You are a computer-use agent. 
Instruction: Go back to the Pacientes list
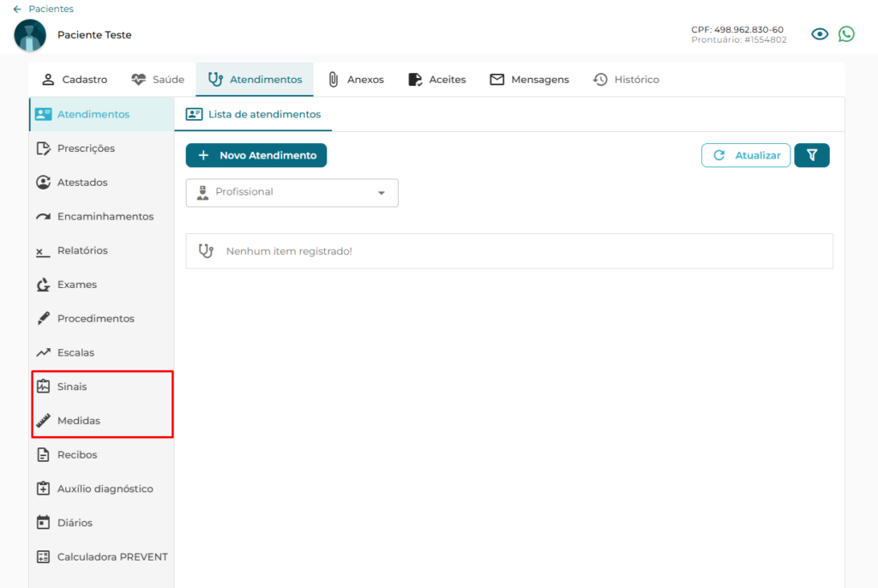click(51, 9)
